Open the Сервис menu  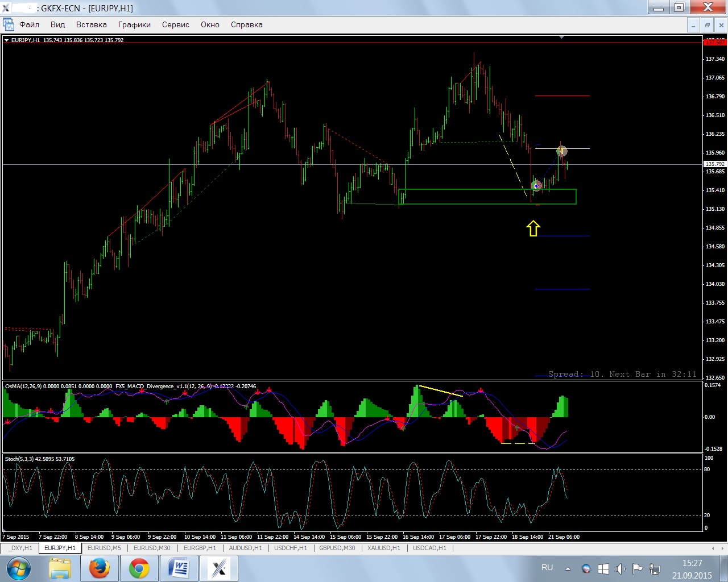(x=175, y=24)
